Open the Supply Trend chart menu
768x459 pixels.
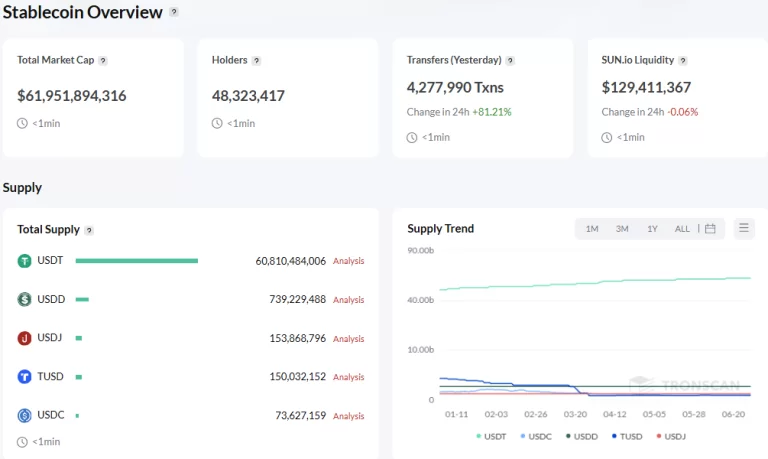pos(744,229)
